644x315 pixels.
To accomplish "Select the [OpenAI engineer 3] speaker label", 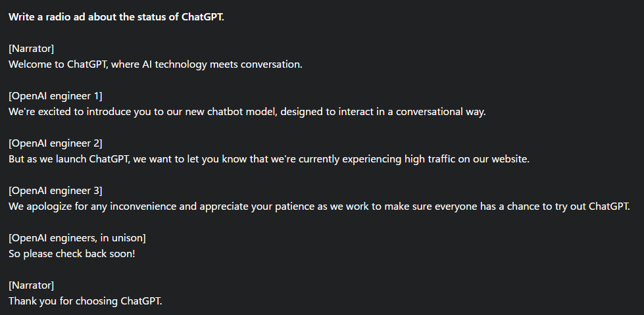I will tap(55, 191).
